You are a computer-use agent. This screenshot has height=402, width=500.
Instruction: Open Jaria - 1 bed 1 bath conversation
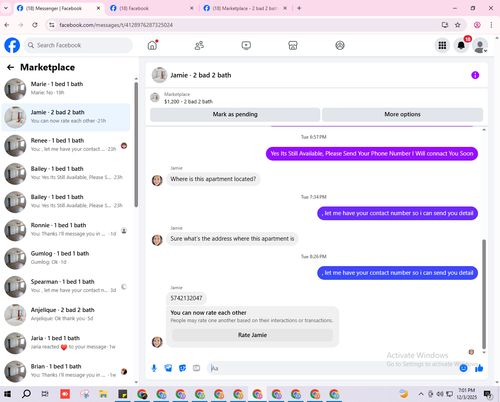pos(67,343)
